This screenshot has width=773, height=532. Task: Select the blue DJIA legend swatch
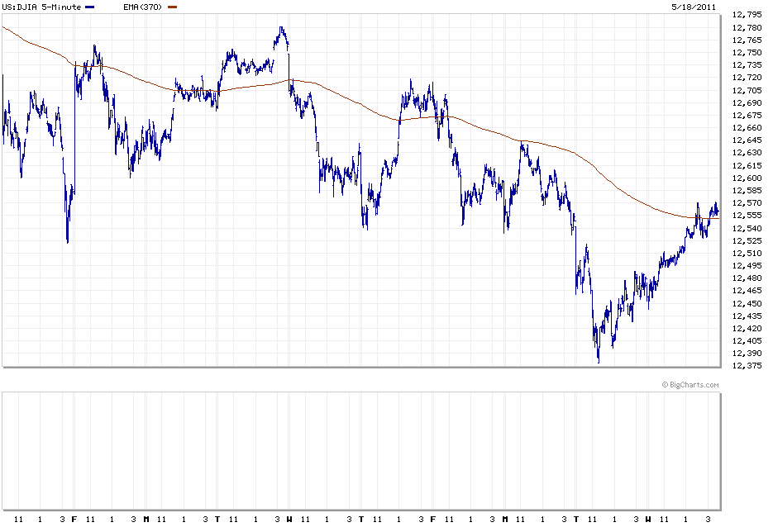[90, 7]
